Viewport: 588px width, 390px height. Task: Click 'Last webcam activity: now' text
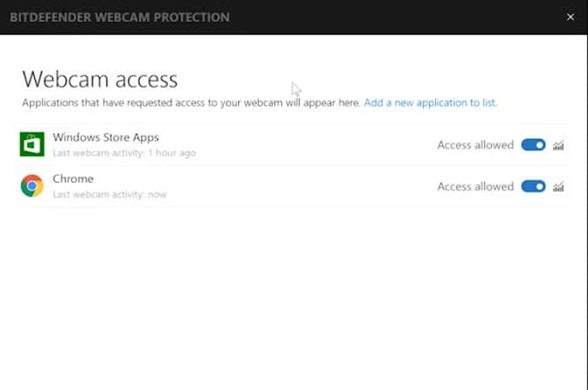(x=109, y=194)
